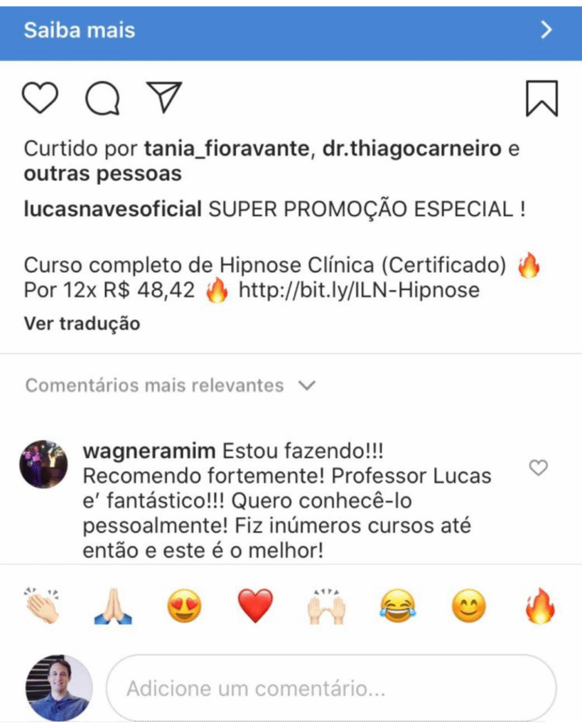582x728 pixels.
Task: Insert tears of joy emoji
Action: click(398, 606)
